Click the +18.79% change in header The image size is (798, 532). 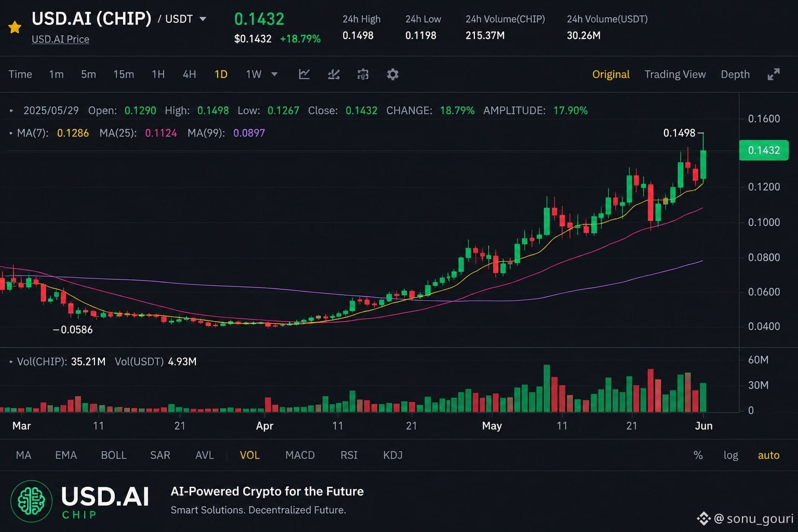300,39
